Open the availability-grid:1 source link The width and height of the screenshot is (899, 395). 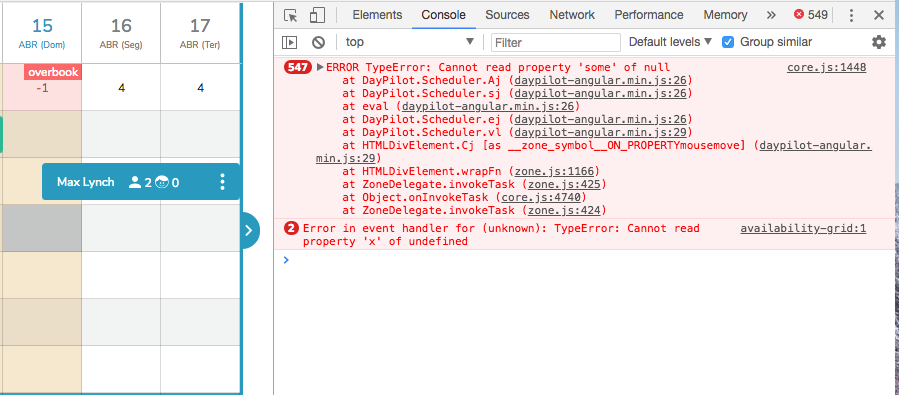tap(803, 229)
